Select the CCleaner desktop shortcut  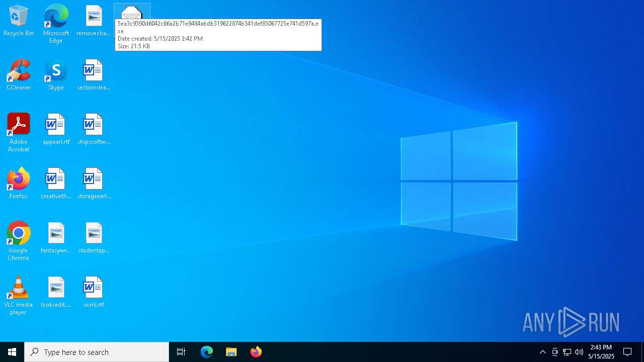coord(19,75)
